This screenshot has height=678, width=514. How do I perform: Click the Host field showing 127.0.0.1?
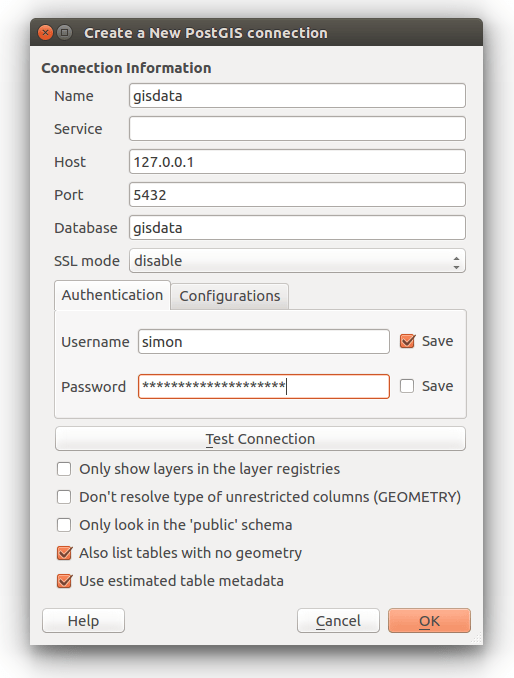point(297,162)
